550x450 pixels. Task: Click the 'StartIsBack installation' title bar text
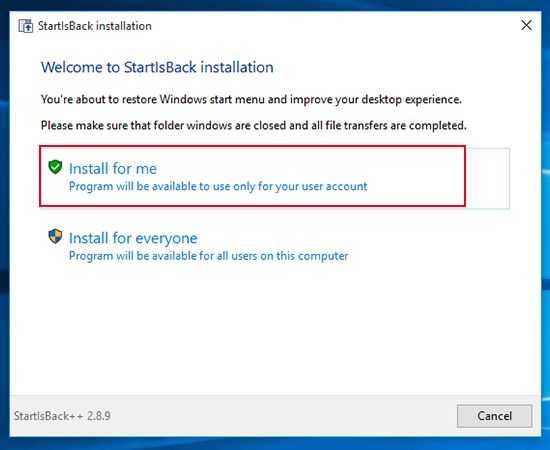pos(95,26)
